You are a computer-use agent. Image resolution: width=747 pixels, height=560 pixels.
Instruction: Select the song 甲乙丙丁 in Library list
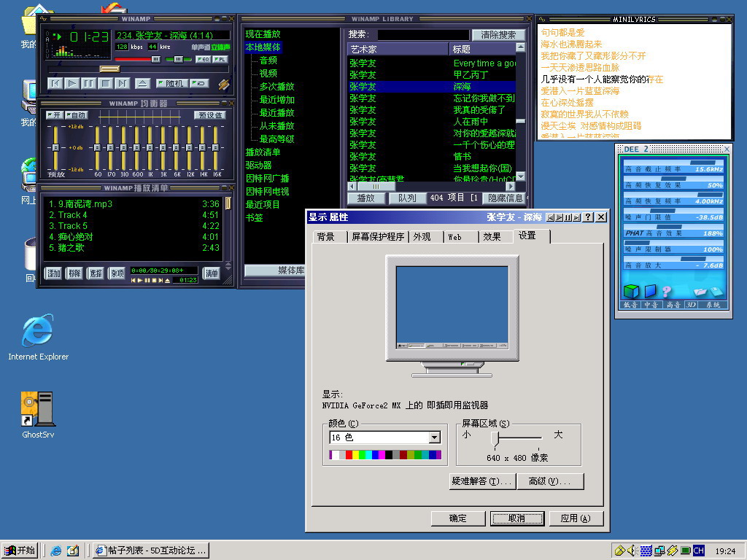(471, 75)
